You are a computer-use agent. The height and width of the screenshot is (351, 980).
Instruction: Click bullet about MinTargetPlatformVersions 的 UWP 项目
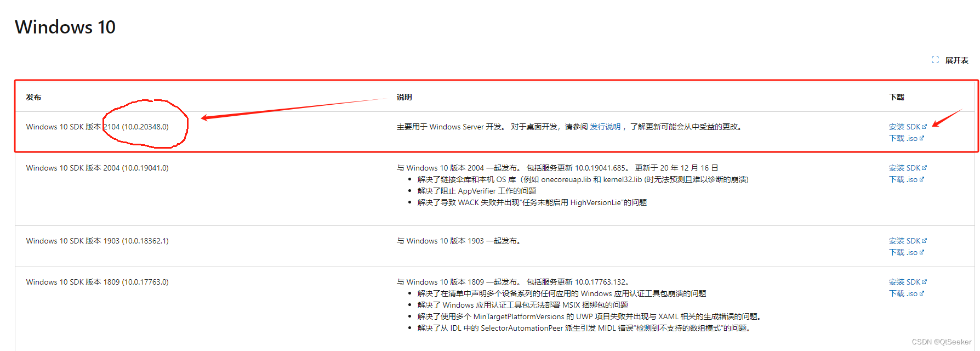[x=589, y=316]
